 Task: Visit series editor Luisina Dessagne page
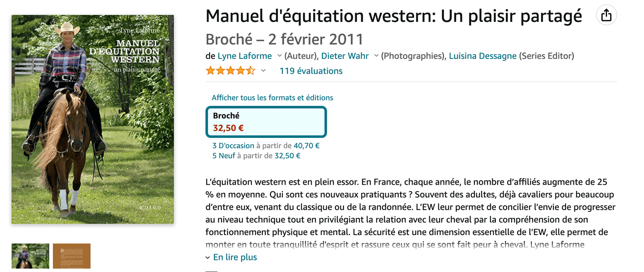(483, 56)
